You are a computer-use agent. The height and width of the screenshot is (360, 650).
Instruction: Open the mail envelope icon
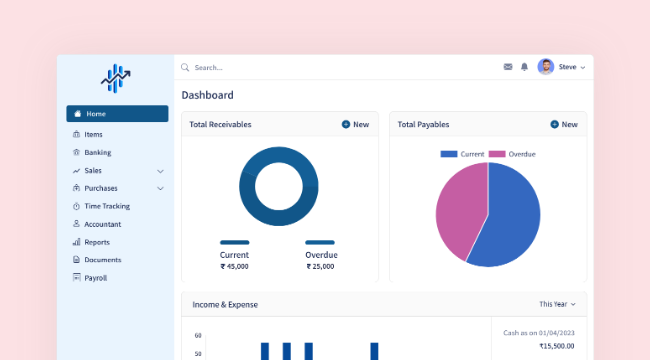(x=508, y=67)
